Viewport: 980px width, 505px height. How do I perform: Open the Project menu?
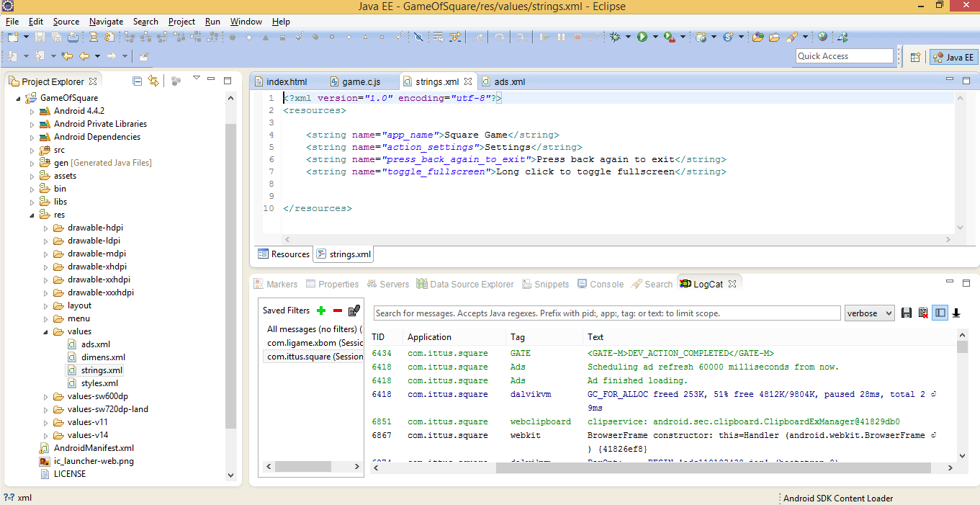181,22
